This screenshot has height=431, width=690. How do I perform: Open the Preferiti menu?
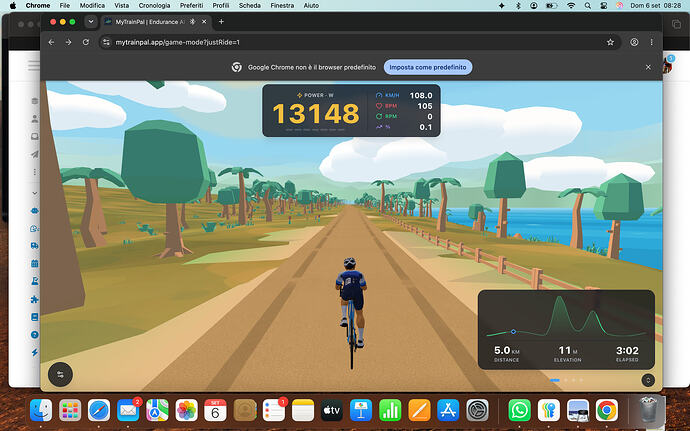[191, 5]
